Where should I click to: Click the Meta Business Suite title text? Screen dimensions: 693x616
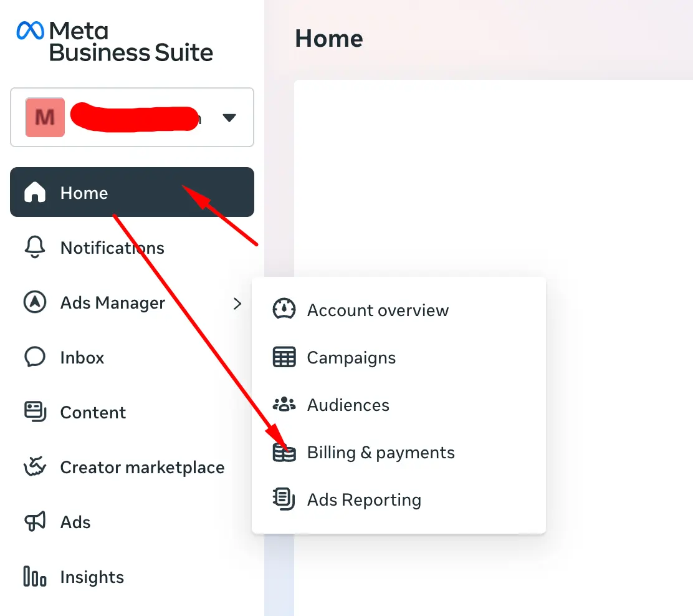(x=131, y=42)
